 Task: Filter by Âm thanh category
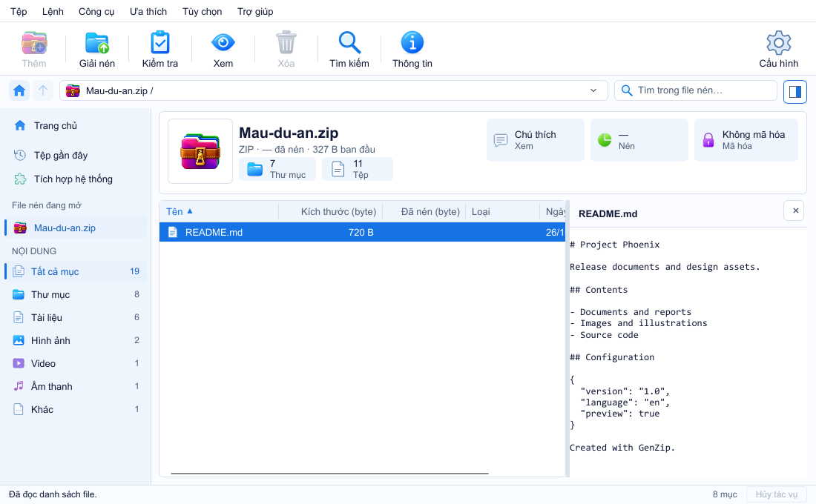[76, 386]
